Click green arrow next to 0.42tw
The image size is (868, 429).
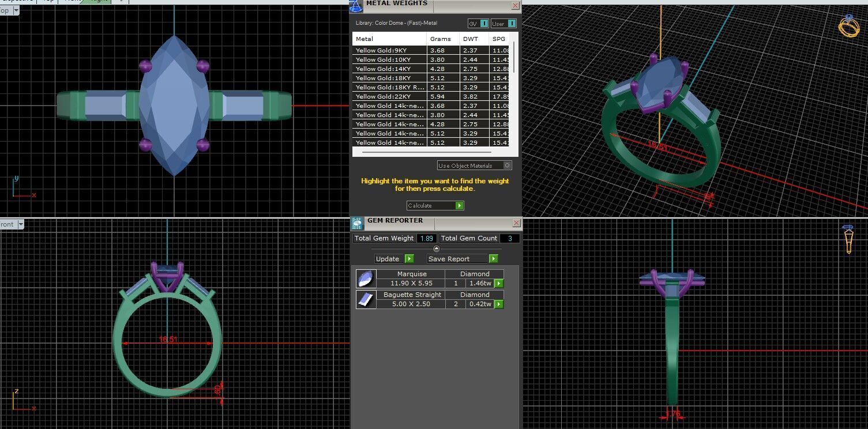(x=499, y=304)
